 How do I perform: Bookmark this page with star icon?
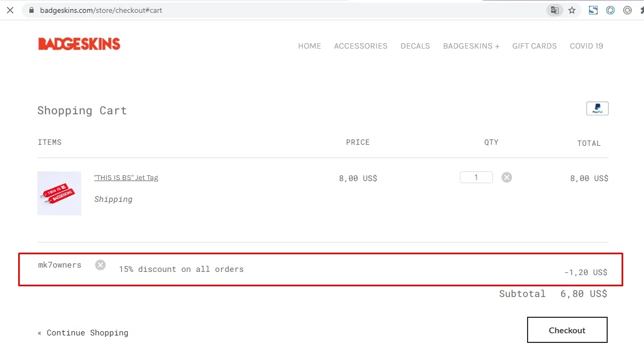click(x=572, y=10)
